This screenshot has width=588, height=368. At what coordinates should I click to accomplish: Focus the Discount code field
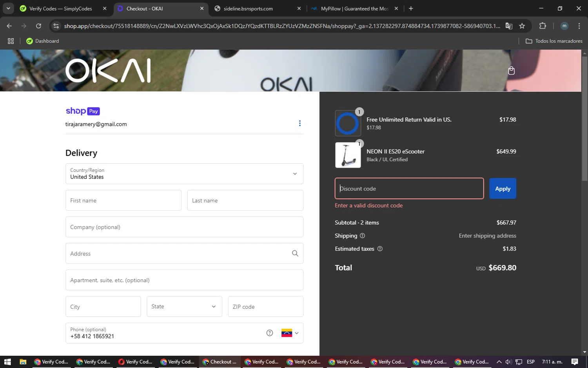coord(409,189)
